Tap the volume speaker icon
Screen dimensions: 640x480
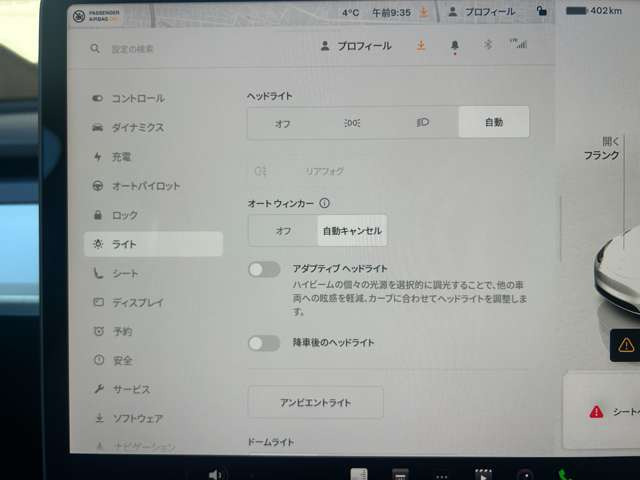point(215,474)
